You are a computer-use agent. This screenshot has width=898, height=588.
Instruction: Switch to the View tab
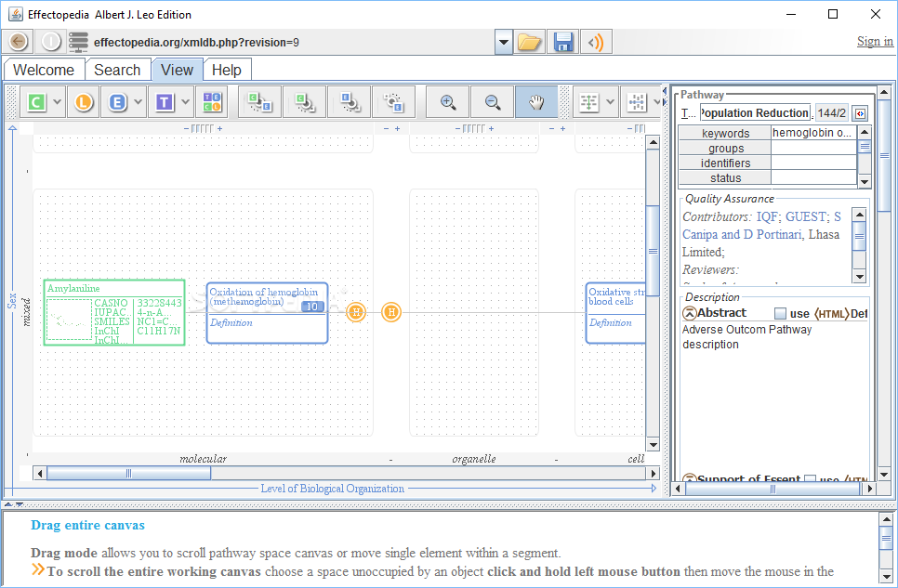(177, 70)
